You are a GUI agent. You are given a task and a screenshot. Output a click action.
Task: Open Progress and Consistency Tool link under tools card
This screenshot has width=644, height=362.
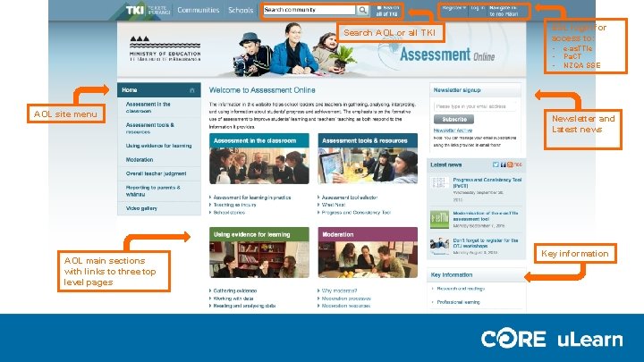coord(356,213)
